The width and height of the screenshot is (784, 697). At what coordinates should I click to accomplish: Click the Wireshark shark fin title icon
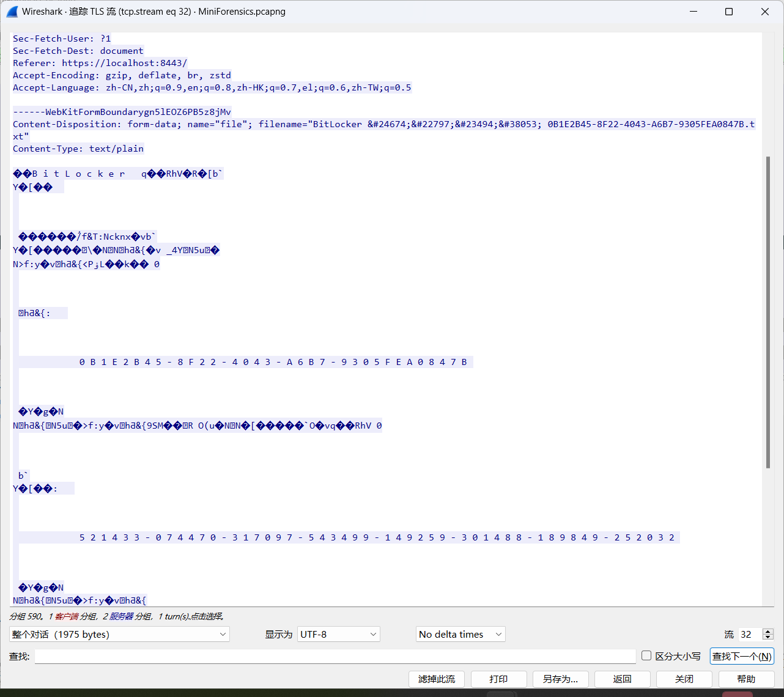click(x=12, y=12)
